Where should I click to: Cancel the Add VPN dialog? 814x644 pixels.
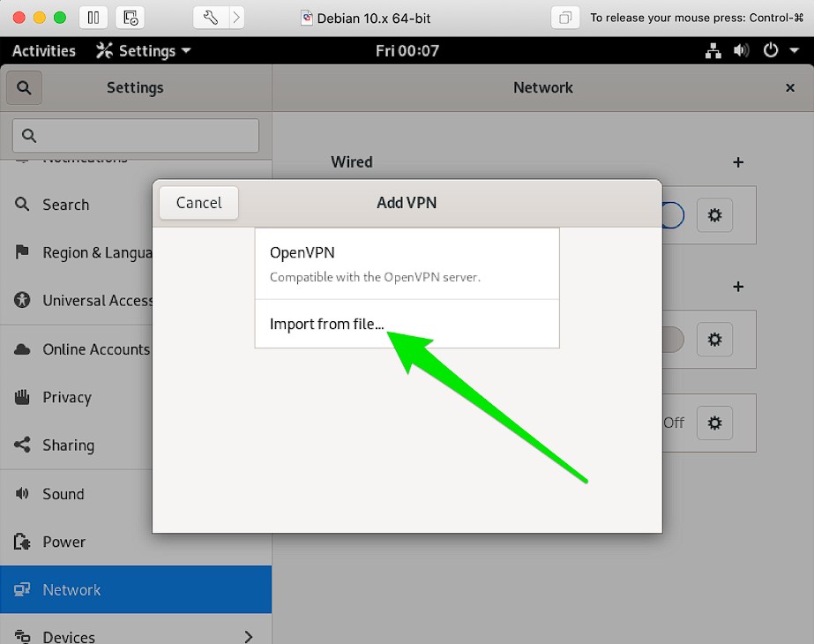click(198, 203)
